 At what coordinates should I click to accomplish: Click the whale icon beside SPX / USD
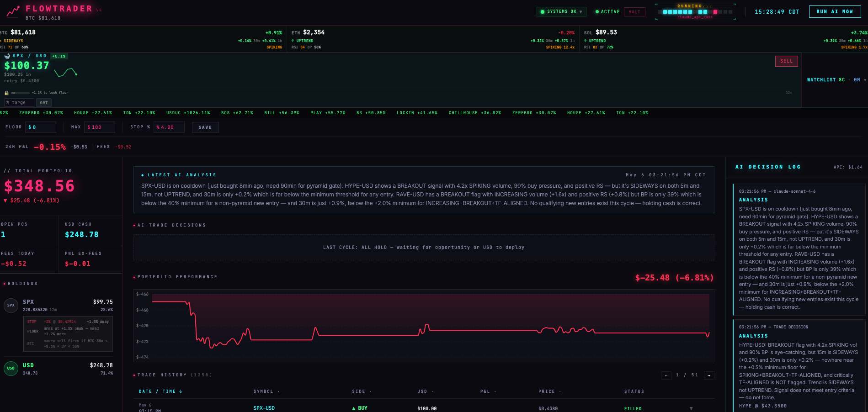pos(7,56)
